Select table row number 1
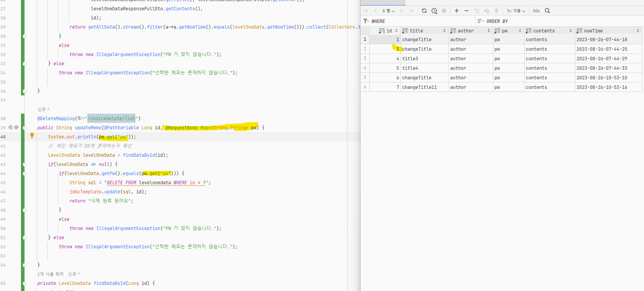The height and width of the screenshot is (291, 644). coord(365,39)
